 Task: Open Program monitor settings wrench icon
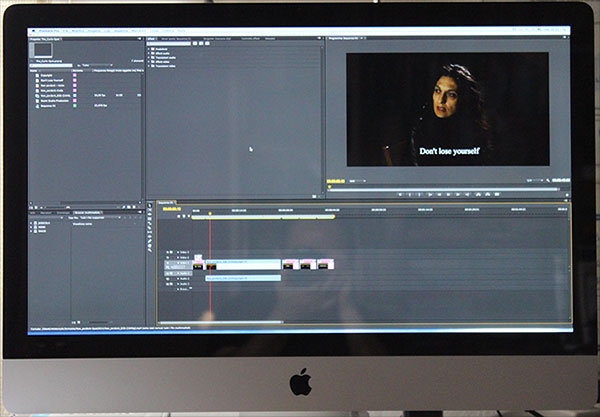point(548,181)
